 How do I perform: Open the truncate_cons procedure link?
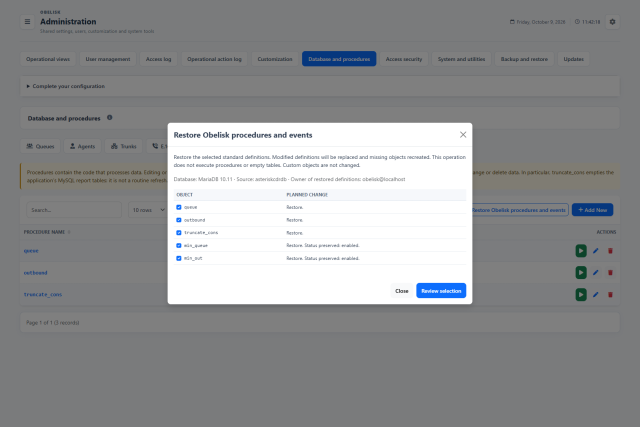(x=43, y=294)
